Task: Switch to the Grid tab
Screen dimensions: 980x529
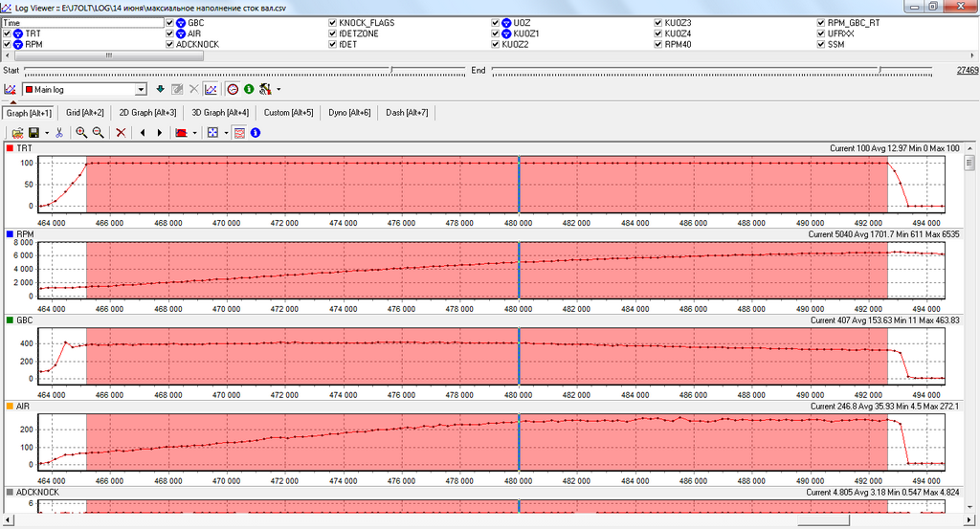Action: pyautogui.click(x=83, y=113)
